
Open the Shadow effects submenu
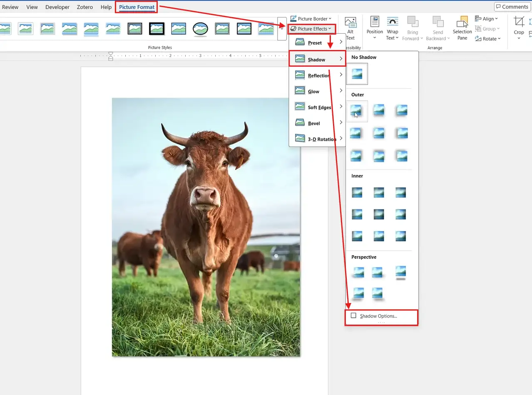tap(317, 60)
